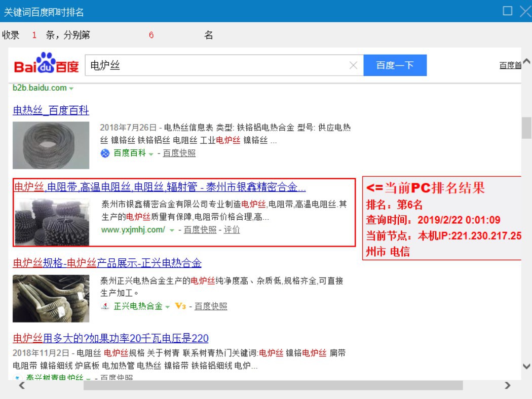532x399 pixels.
Task: Click the 百度首 link at top right
Action: coord(510,65)
